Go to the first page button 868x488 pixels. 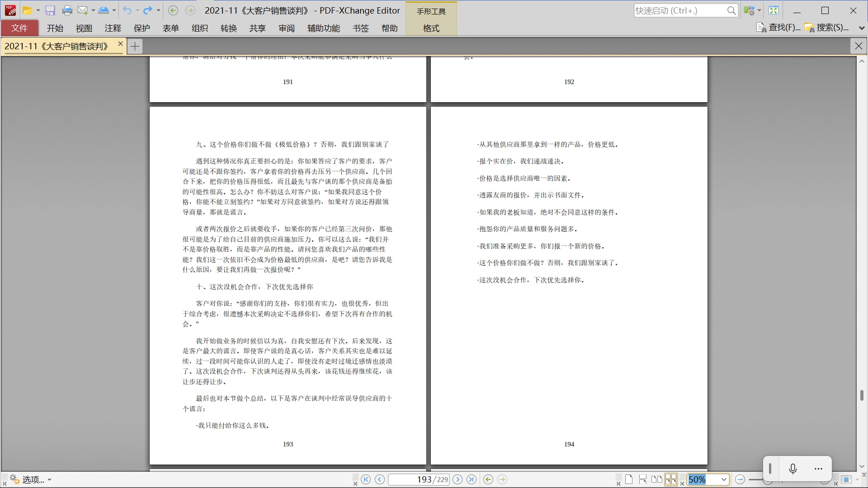(366, 479)
